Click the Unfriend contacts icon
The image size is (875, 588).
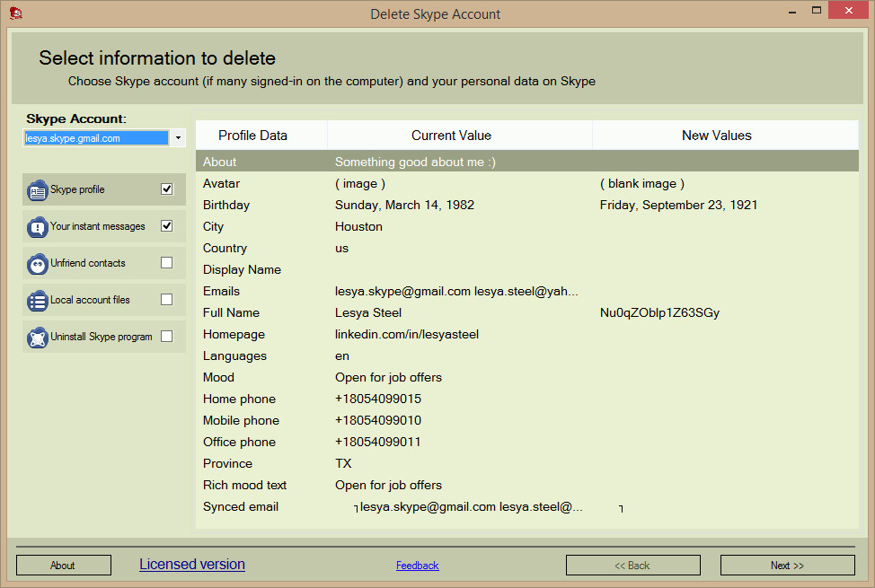point(38,264)
